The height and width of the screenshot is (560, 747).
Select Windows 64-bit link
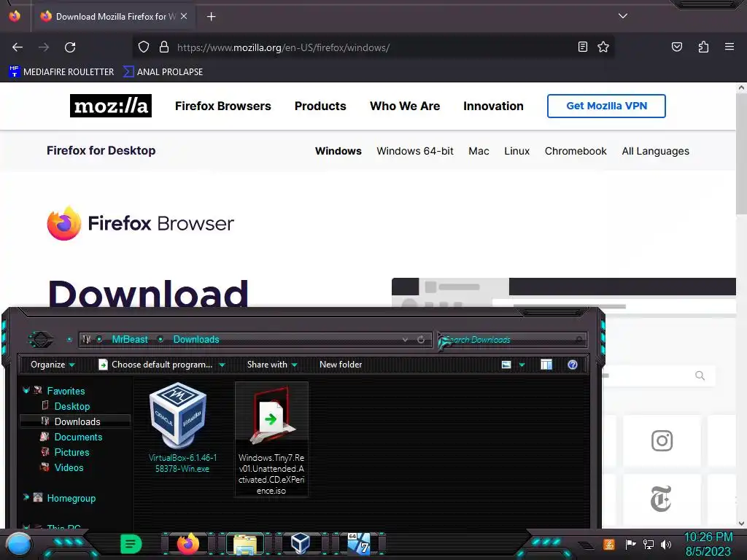click(415, 151)
